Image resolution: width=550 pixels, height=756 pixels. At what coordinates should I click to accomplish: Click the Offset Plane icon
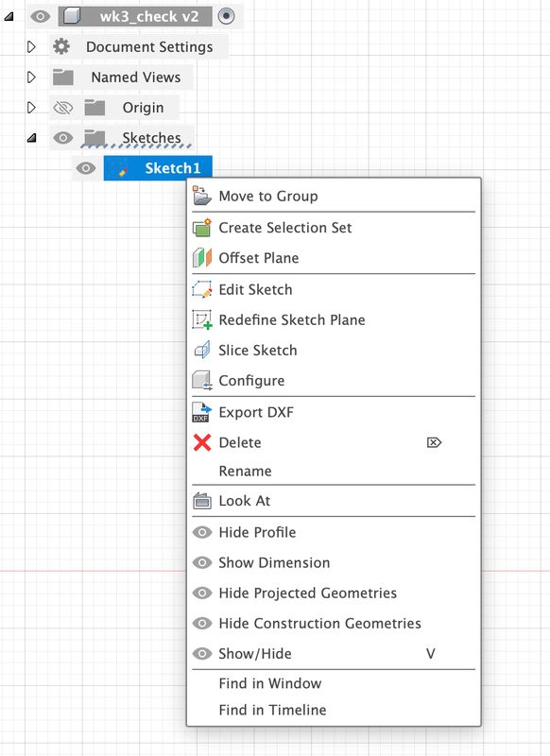202,258
